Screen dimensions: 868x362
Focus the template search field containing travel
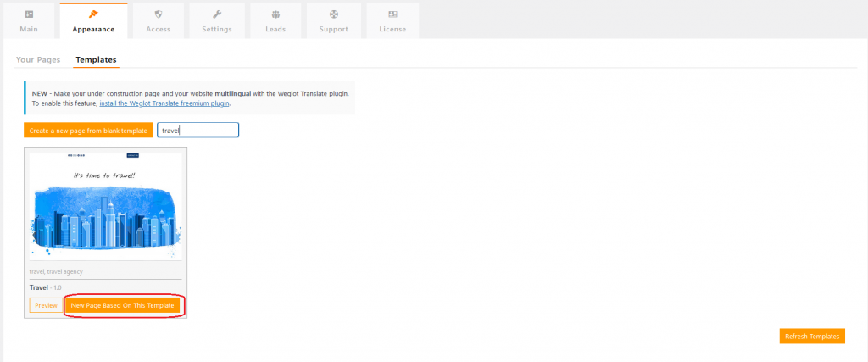point(198,131)
